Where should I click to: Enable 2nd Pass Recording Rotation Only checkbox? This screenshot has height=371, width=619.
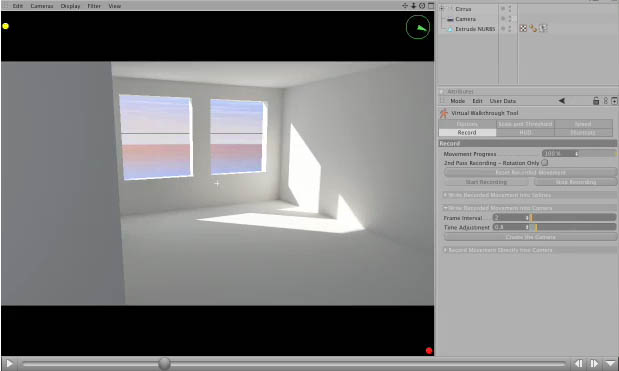545,163
